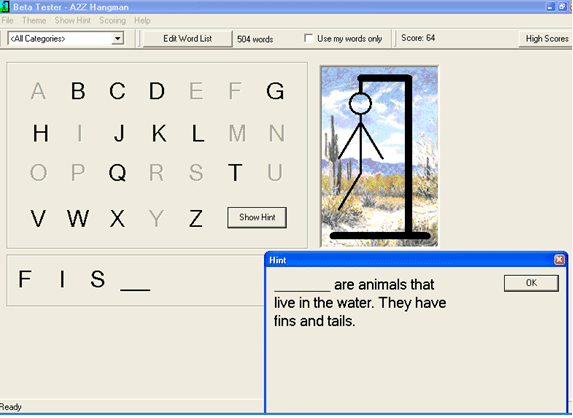Open the Help menu

[x=142, y=20]
